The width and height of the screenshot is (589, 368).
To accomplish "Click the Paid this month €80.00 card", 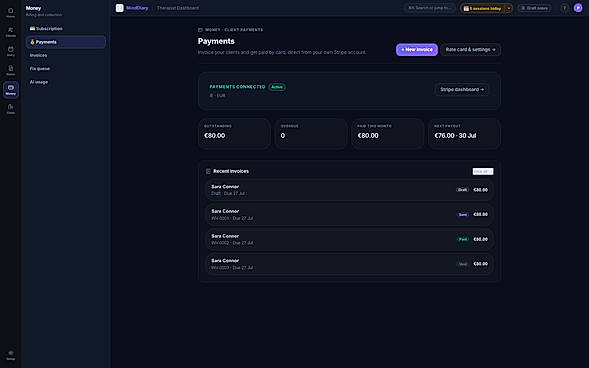I will coord(387,134).
